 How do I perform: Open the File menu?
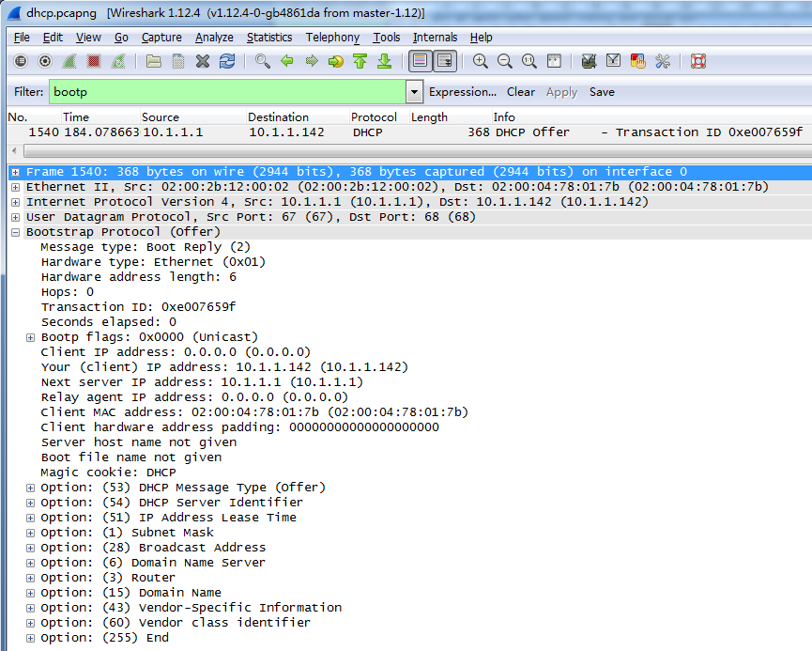coord(22,38)
